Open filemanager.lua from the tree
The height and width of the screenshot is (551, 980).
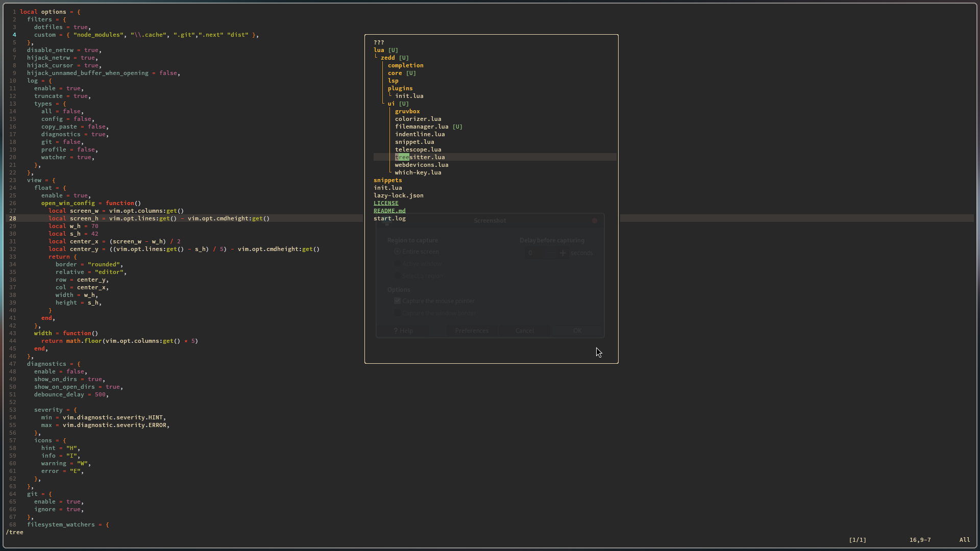tap(422, 127)
